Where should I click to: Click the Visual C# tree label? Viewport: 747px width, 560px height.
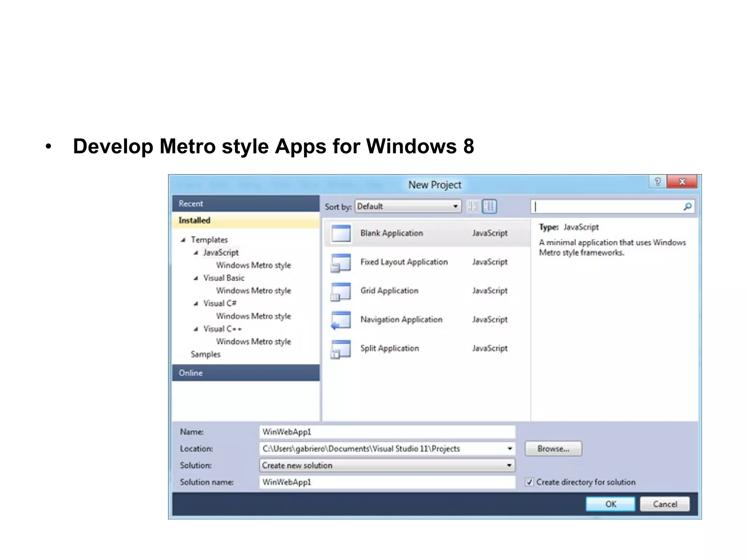(x=220, y=303)
